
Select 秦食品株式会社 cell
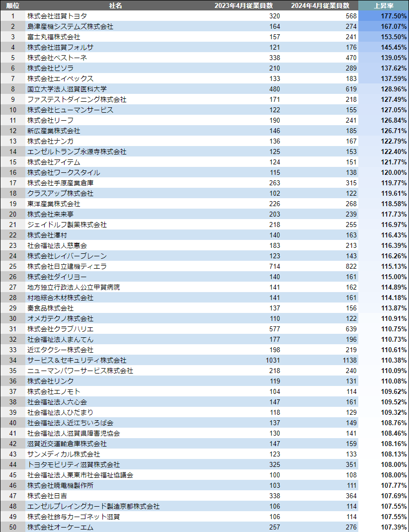click(x=116, y=308)
